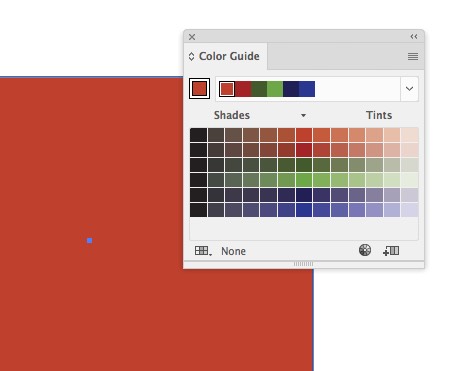Image resolution: width=460 pixels, height=371 pixels.
Task: Open the swatch library limit grid icon
Action: [203, 251]
